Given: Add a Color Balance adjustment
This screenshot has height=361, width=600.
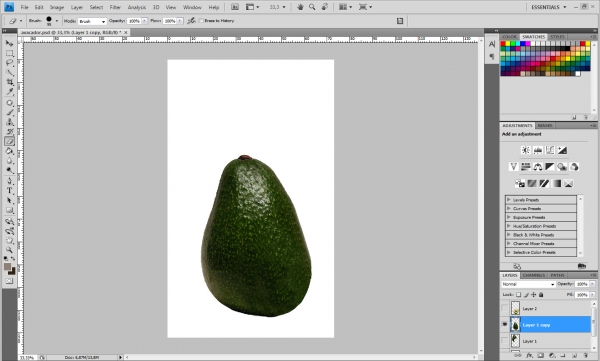Looking at the screenshot, I should tap(538, 167).
